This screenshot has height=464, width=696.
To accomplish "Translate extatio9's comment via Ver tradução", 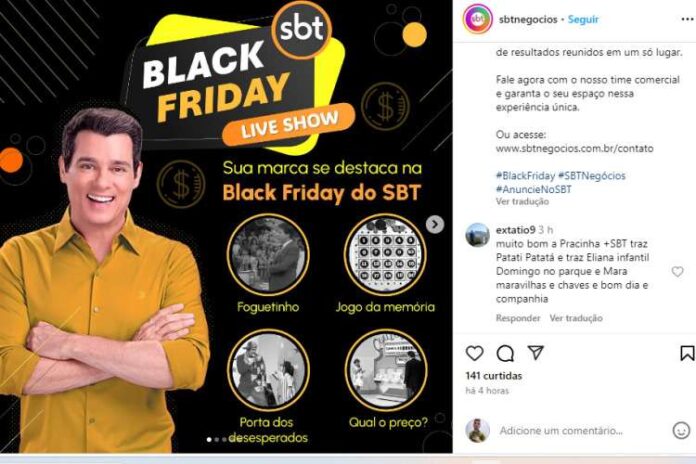I will pos(576,318).
